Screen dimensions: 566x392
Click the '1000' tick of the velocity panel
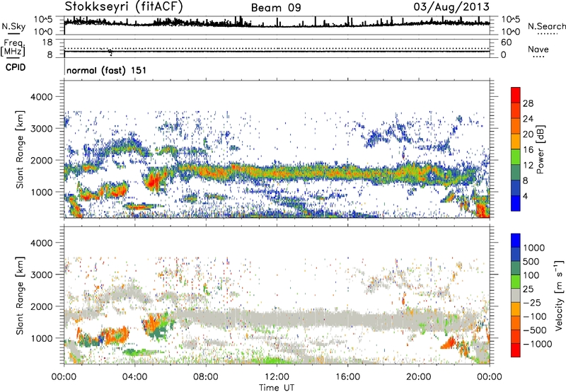(42, 338)
